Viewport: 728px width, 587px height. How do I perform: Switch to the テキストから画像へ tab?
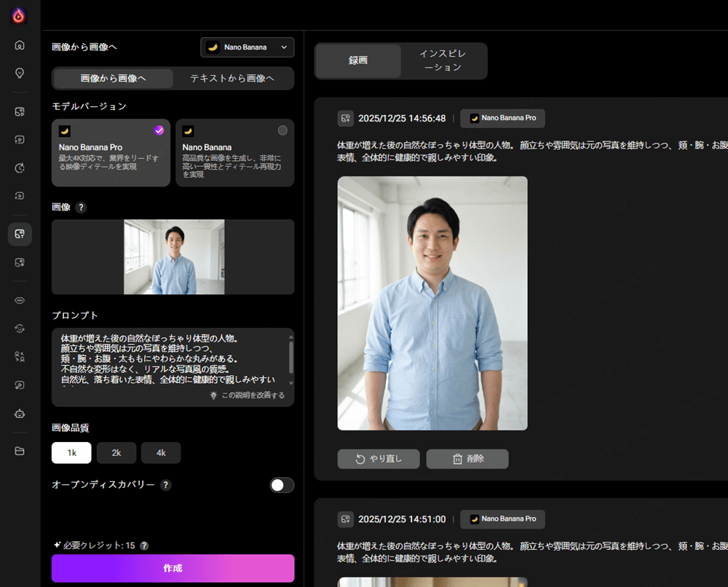coord(231,78)
